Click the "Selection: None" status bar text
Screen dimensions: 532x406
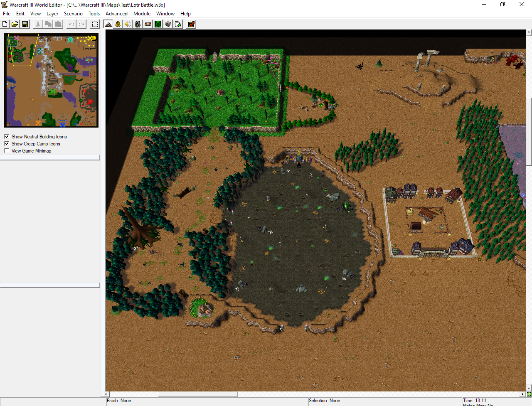324,401
